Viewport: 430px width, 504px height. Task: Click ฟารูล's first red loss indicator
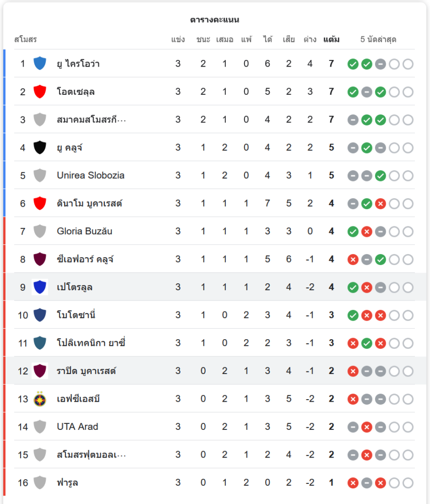353,483
